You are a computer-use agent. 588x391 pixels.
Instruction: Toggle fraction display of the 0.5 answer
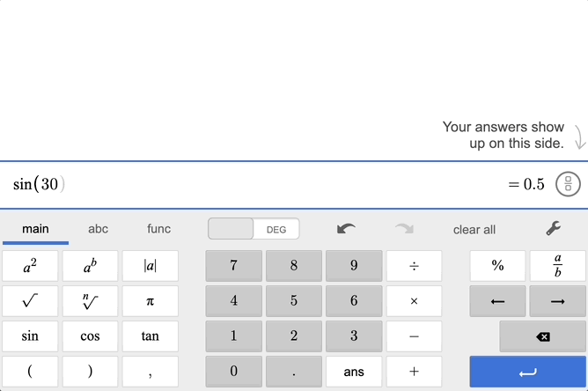coord(569,184)
